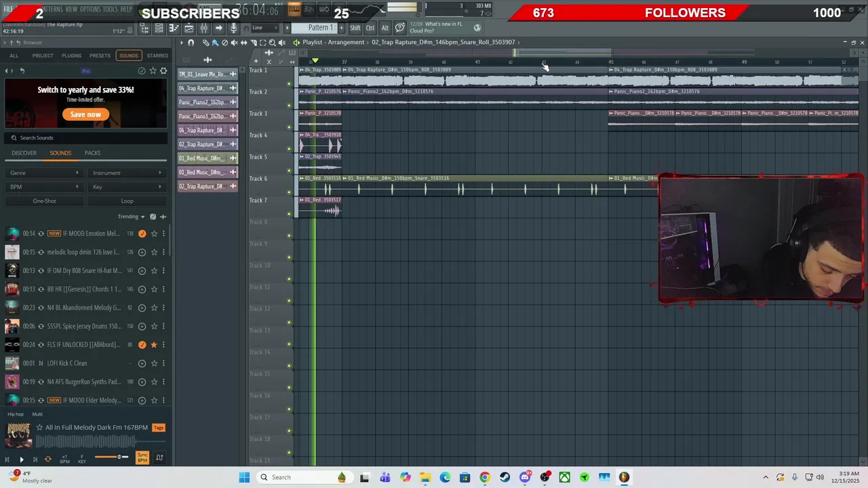
Task: Click the browser checkmark circle icon
Action: 142,70
